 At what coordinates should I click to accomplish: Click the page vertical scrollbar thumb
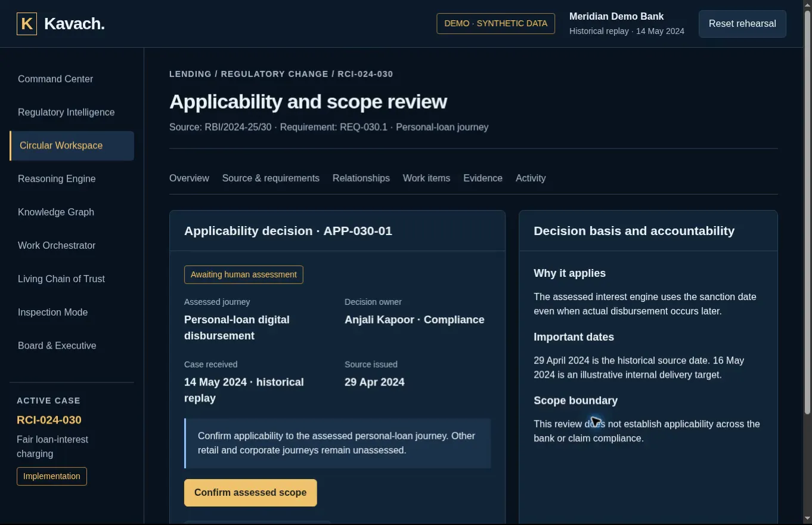pos(808,212)
